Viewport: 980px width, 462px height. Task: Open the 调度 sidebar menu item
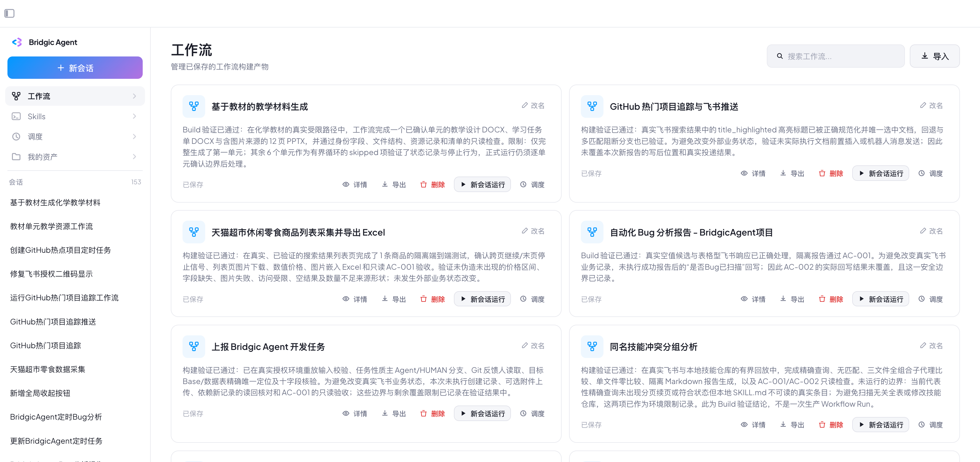[x=75, y=137]
